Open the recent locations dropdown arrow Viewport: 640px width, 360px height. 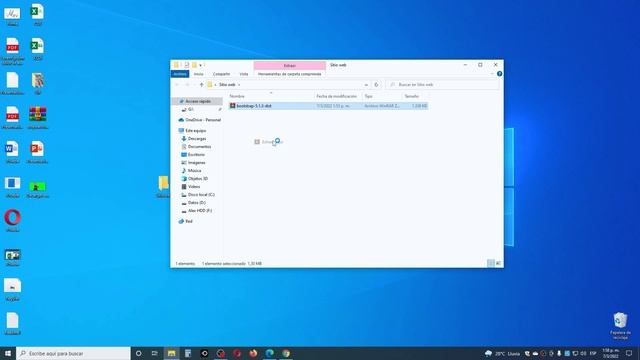tap(194, 85)
